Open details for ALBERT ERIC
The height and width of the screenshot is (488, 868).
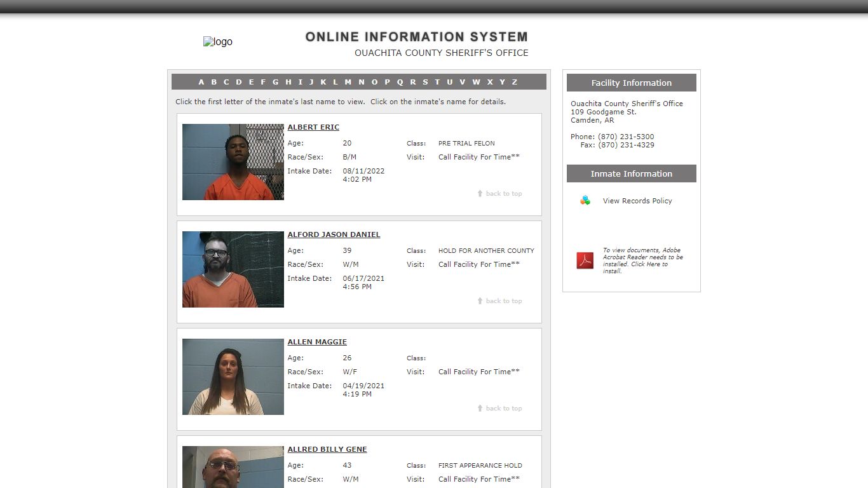pyautogui.click(x=313, y=127)
